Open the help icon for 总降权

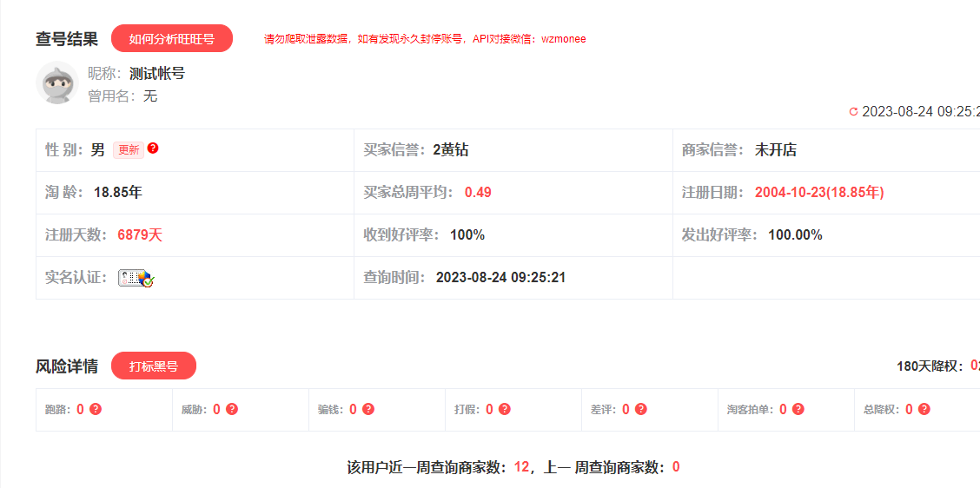click(924, 409)
